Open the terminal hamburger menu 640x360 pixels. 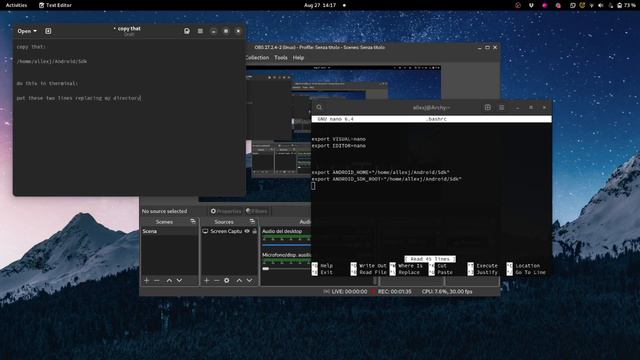click(502, 107)
